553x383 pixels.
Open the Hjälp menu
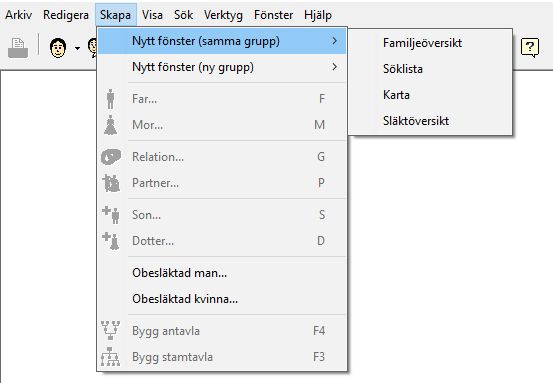[x=318, y=15]
